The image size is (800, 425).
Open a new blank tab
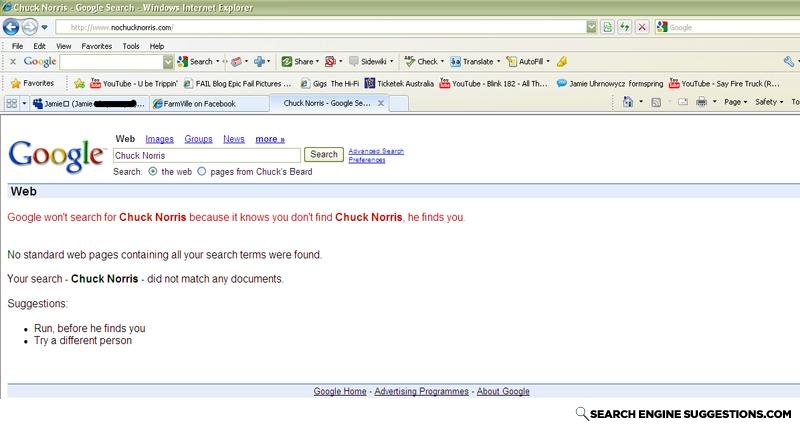398,104
